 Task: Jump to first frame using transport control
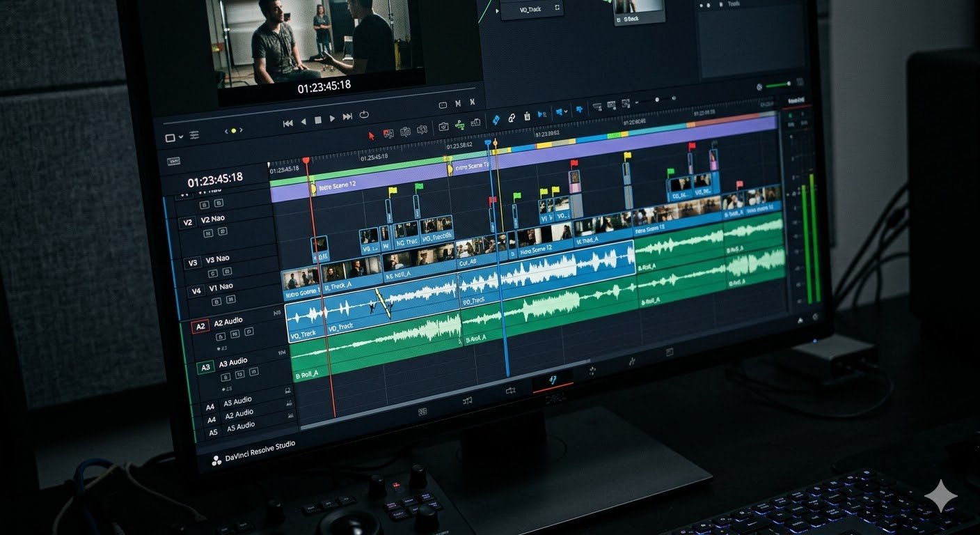click(x=287, y=123)
